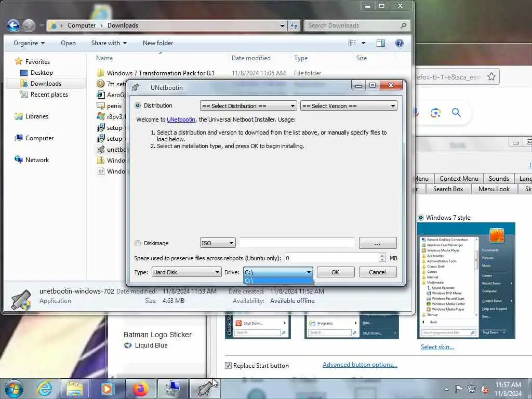Open the Type Hard Disk dropdown
The image size is (532, 399).
[x=187, y=272]
